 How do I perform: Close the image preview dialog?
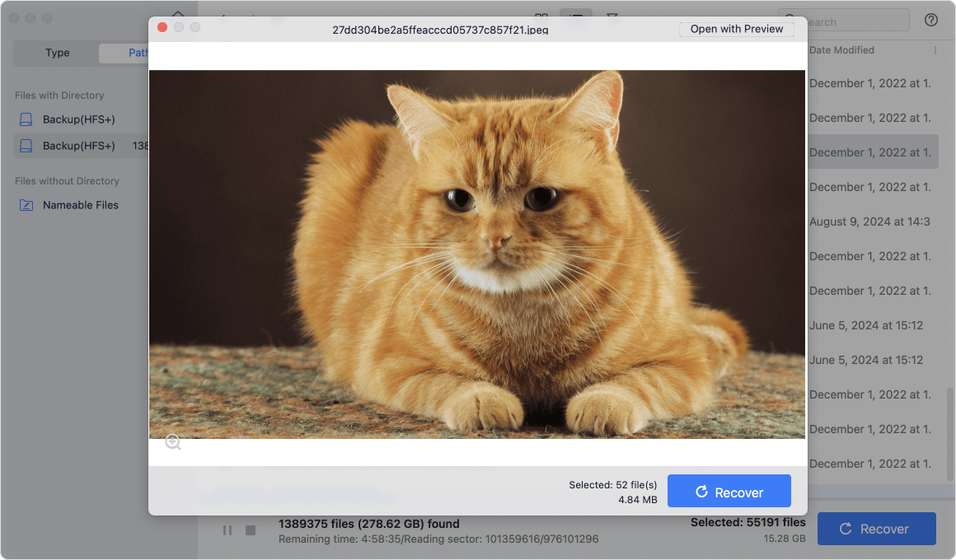point(162,28)
